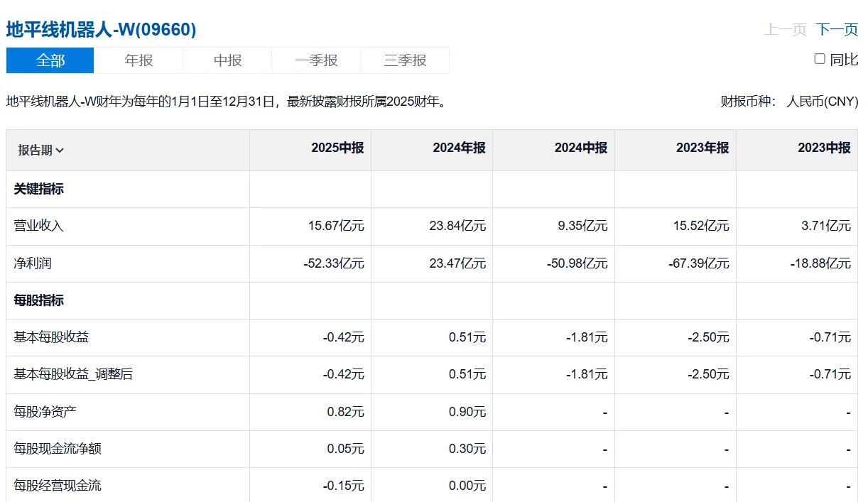
Task: Select the 每股经营现金流 row label
Action: [58, 486]
